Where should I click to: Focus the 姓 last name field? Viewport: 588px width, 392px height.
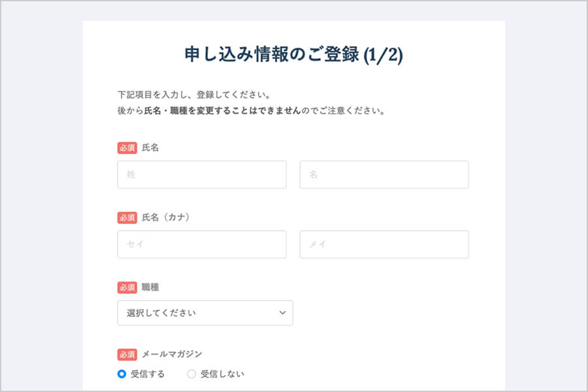(x=202, y=175)
